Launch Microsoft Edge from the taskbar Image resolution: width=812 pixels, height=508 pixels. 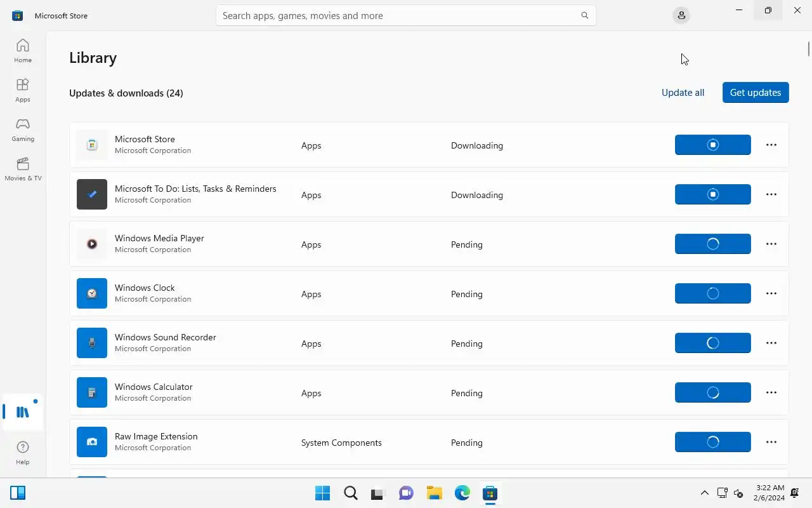(462, 493)
